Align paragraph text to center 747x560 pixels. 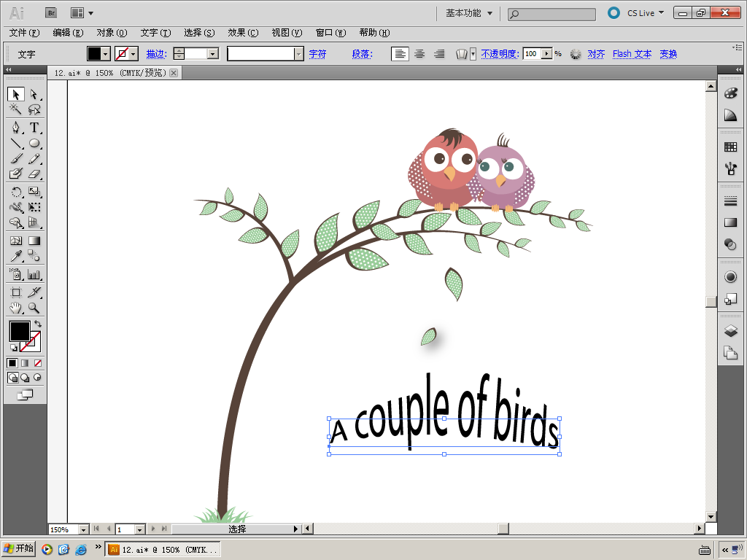click(x=419, y=54)
